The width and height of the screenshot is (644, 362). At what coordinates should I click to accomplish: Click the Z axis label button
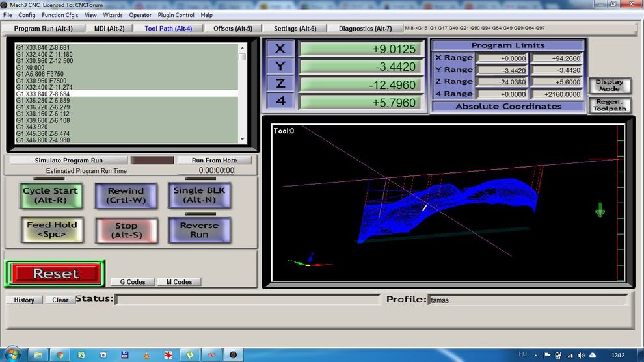(280, 84)
